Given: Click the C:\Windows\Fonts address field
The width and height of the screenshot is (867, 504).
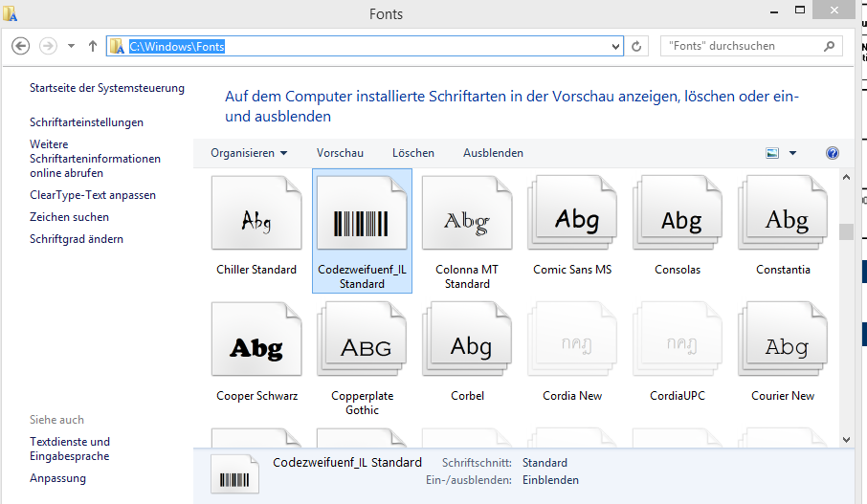Looking at the screenshot, I should tap(365, 47).
